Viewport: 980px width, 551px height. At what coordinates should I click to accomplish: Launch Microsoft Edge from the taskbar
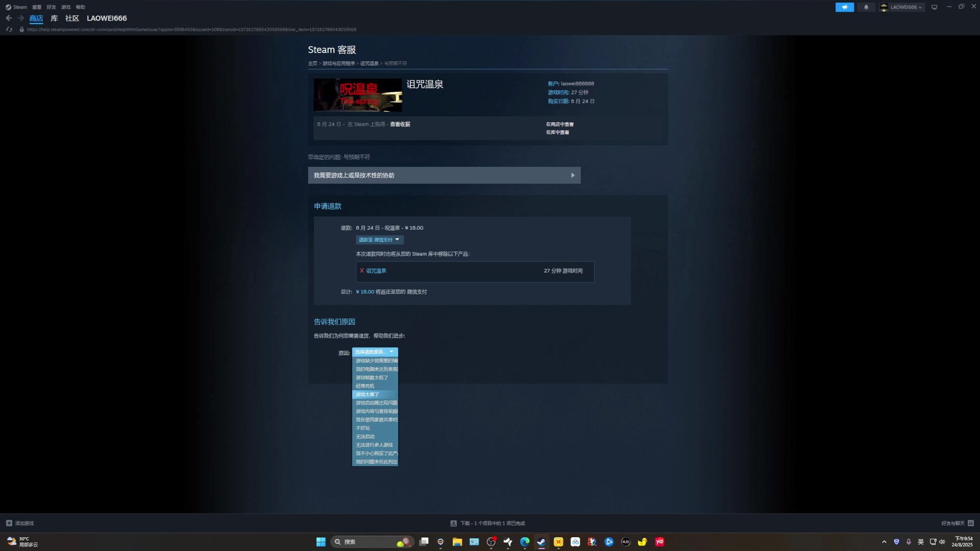pos(525,542)
